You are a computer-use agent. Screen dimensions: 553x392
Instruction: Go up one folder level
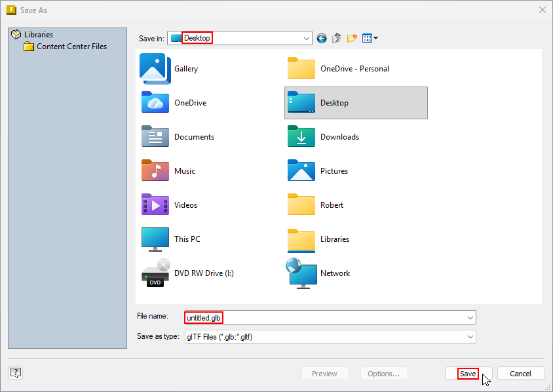pos(337,39)
